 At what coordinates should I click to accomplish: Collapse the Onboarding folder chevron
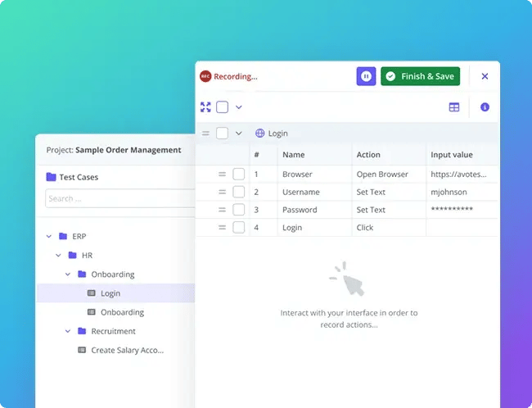(x=68, y=274)
